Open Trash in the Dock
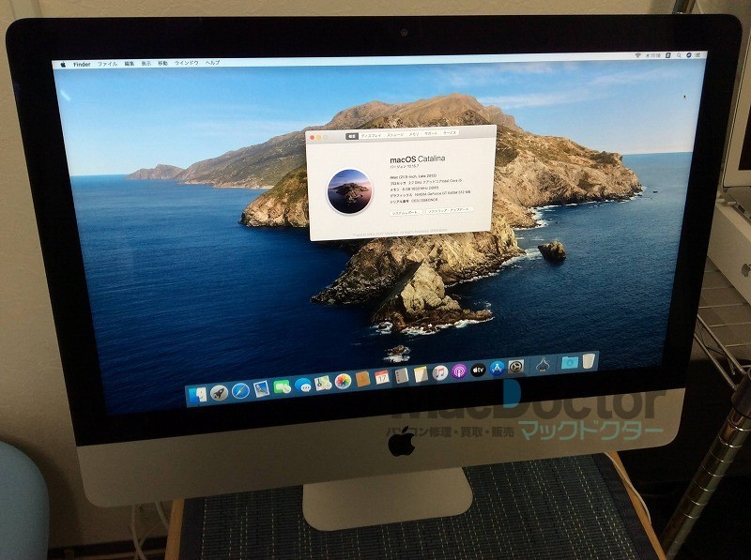Screen dimensions: 751x560 pyautogui.click(x=590, y=361)
